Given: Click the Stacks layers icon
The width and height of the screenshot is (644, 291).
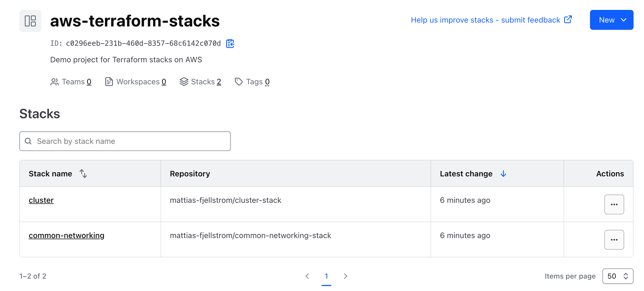Looking at the screenshot, I should [184, 82].
